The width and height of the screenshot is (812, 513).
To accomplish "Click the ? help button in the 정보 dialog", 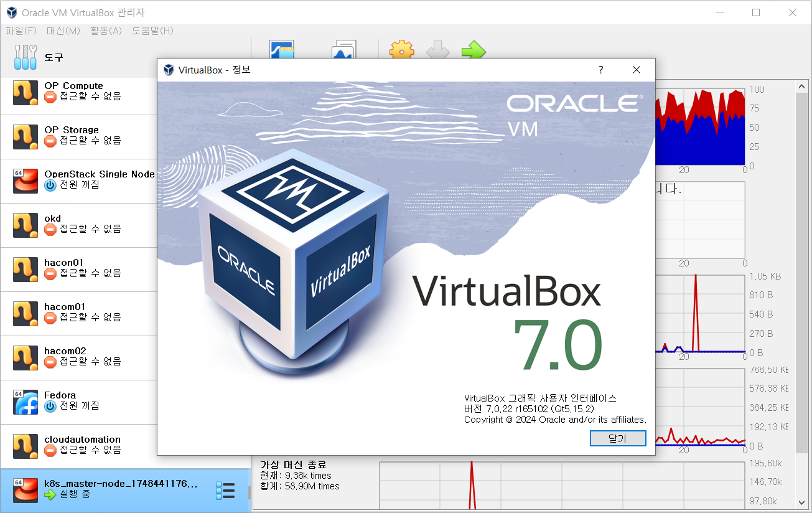I will 600,70.
